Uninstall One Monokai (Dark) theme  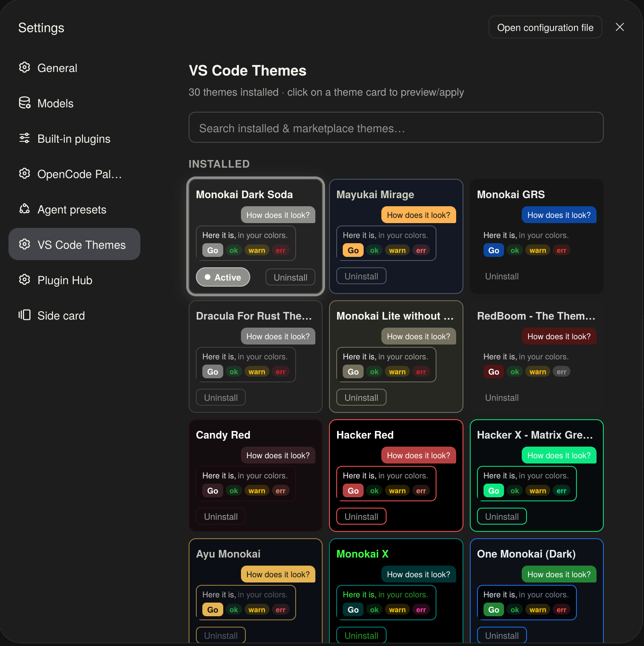[x=502, y=635]
